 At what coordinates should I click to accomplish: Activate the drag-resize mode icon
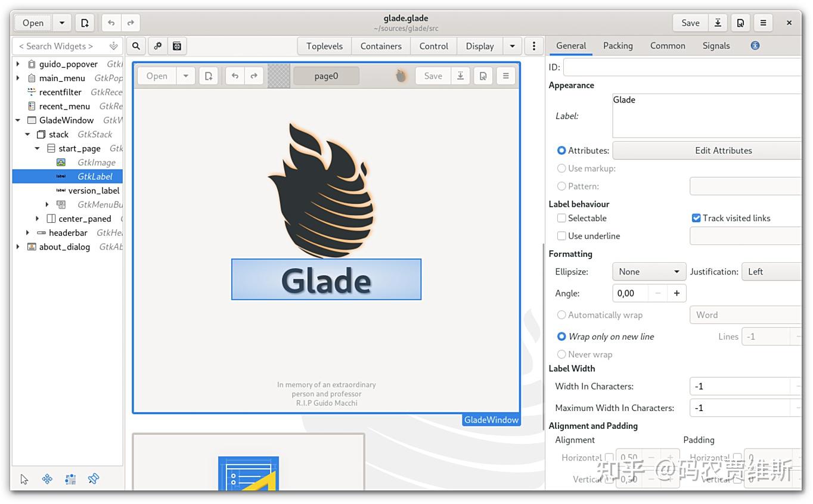(x=48, y=479)
